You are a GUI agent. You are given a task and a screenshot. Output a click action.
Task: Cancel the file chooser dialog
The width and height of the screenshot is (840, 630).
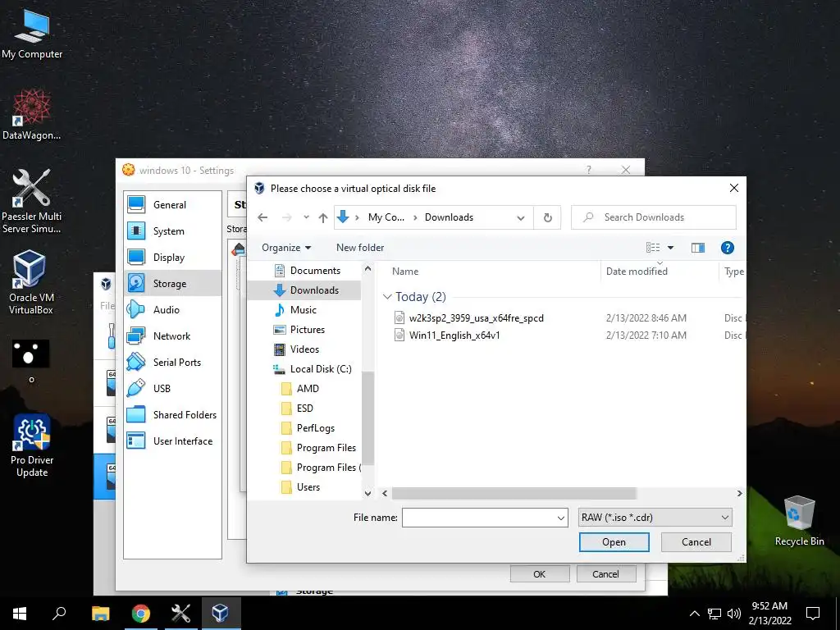696,542
